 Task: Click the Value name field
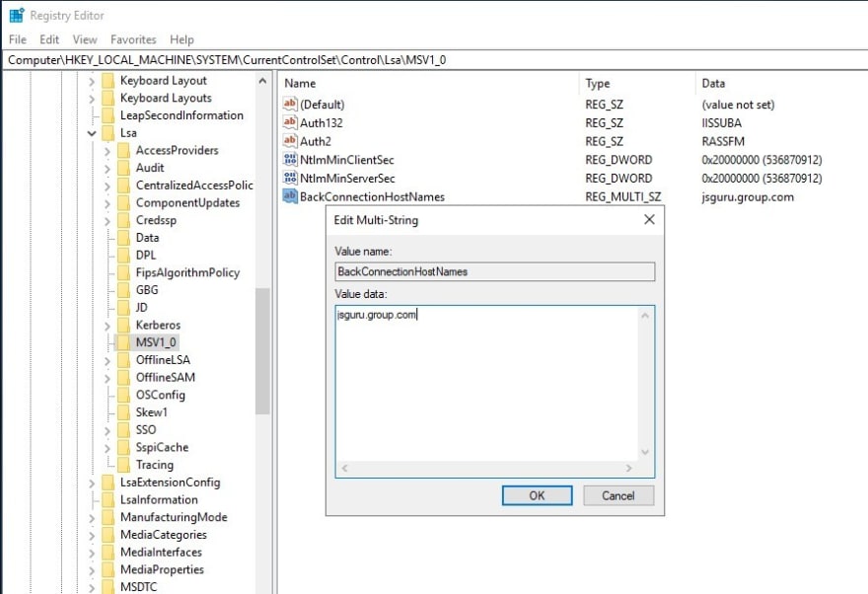coord(495,271)
